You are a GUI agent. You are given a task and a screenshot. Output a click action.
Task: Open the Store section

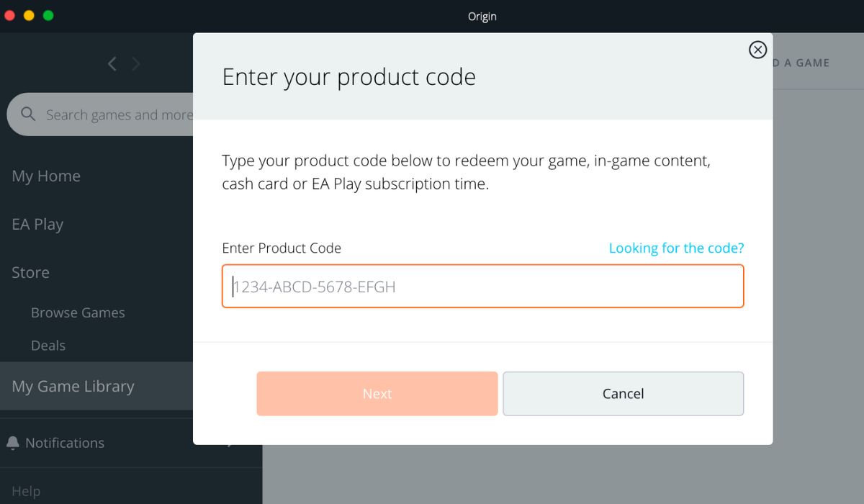click(30, 272)
